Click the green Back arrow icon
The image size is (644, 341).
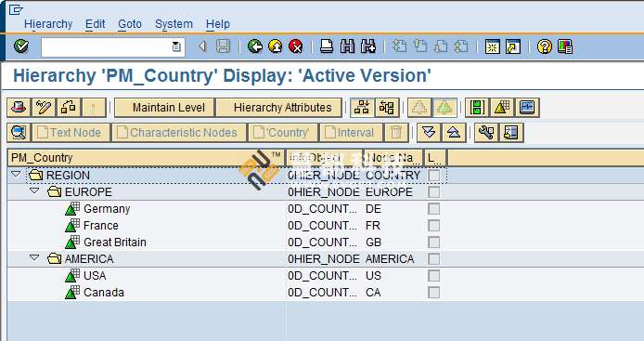(x=255, y=46)
